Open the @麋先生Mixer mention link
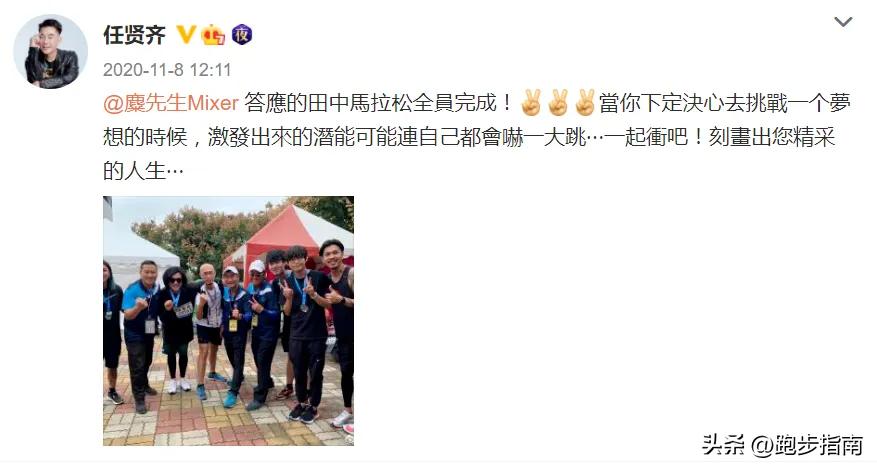This screenshot has width=877, height=470. [171, 104]
